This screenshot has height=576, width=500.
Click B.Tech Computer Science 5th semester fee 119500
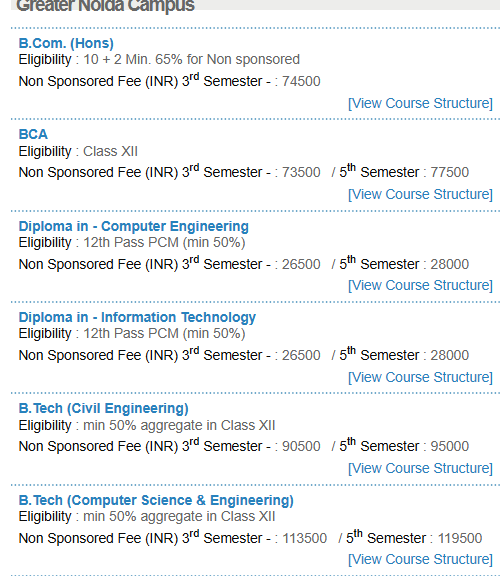tap(460, 538)
